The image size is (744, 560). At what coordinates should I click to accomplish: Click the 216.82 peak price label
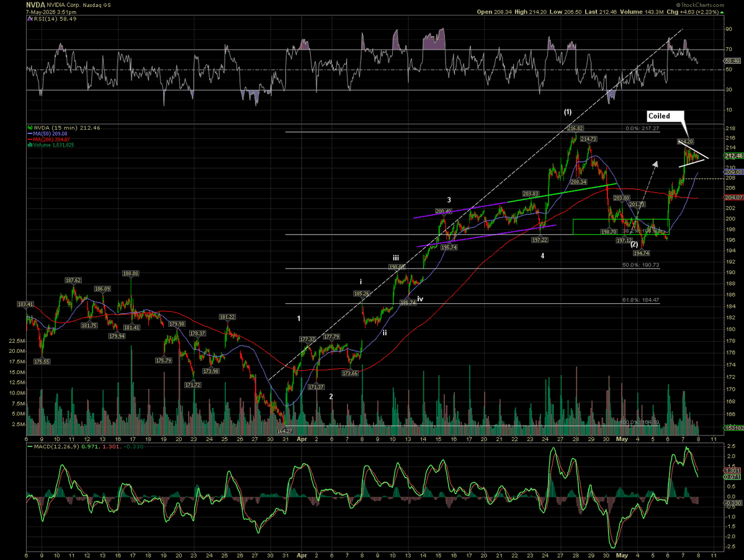[x=575, y=128]
